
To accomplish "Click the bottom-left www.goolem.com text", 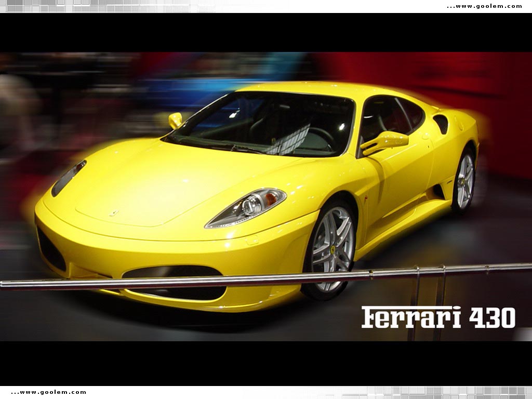I will (49, 392).
